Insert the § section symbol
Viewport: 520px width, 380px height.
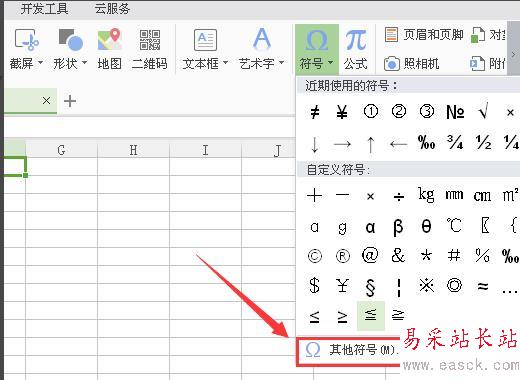tap(371, 287)
